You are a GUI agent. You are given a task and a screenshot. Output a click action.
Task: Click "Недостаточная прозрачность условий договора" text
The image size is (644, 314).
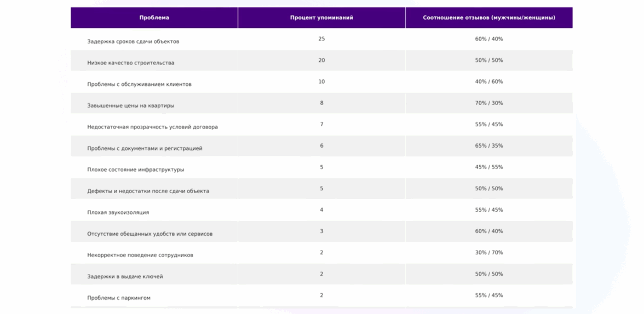152,127
